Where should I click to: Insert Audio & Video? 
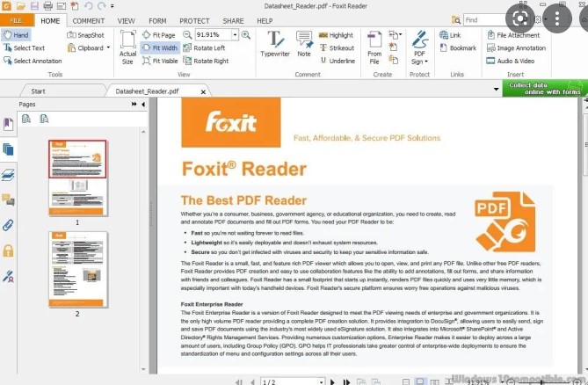pos(511,61)
